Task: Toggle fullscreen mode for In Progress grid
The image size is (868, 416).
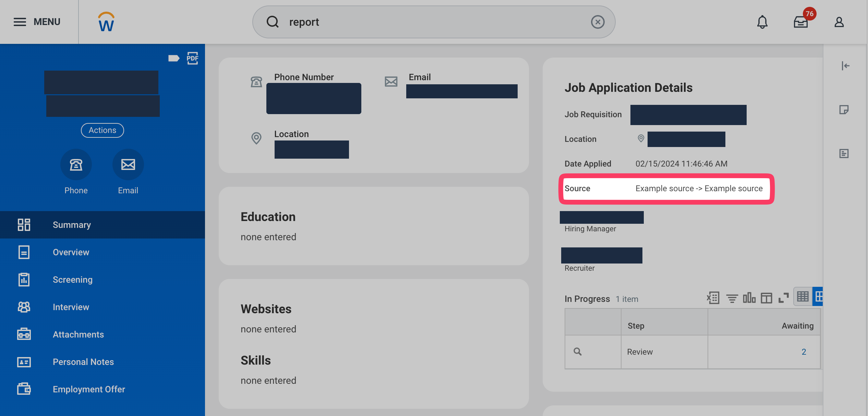Action: point(783,298)
